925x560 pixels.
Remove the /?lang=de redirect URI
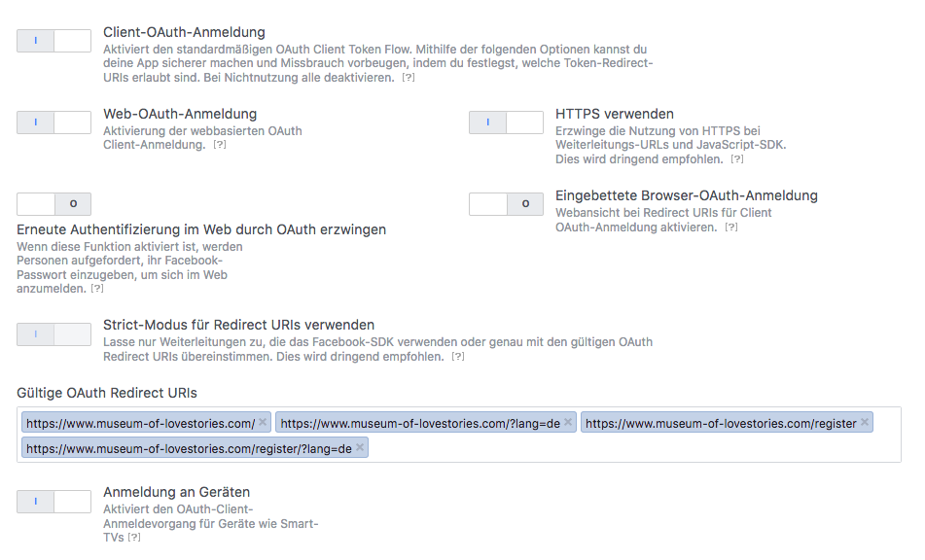[x=568, y=423]
